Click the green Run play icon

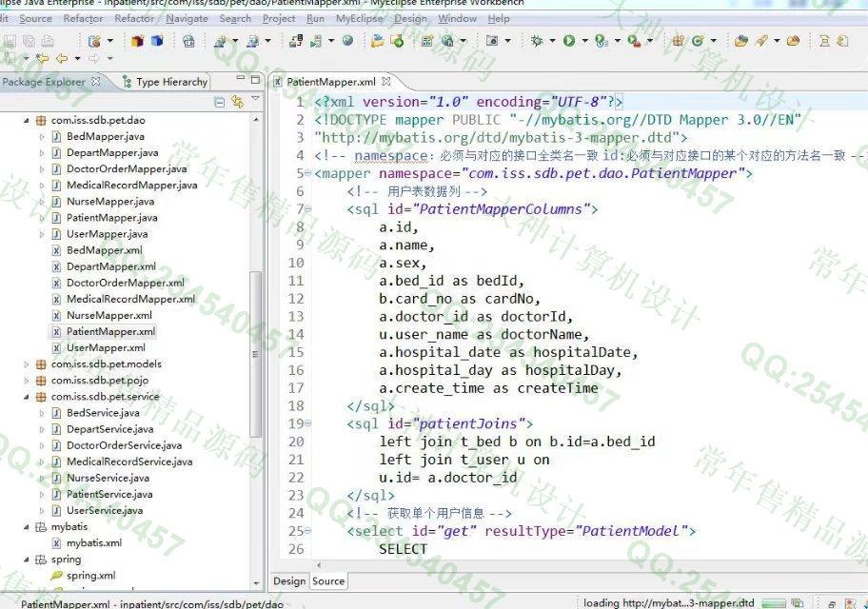click(x=569, y=40)
